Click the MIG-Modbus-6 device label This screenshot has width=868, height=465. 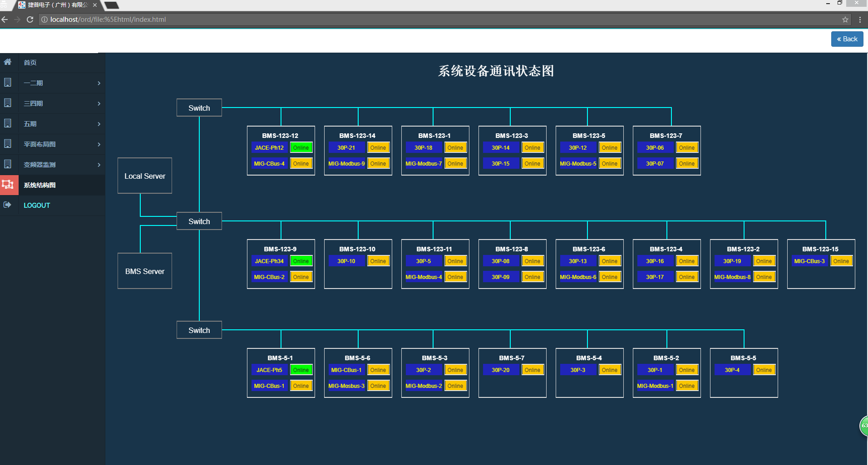coord(578,277)
